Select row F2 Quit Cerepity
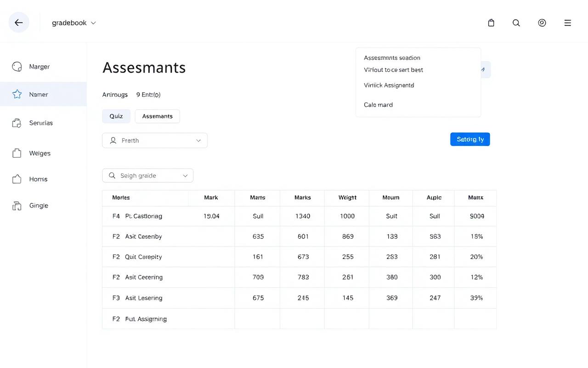Image resolution: width=588 pixels, height=368 pixels. [x=299, y=257]
